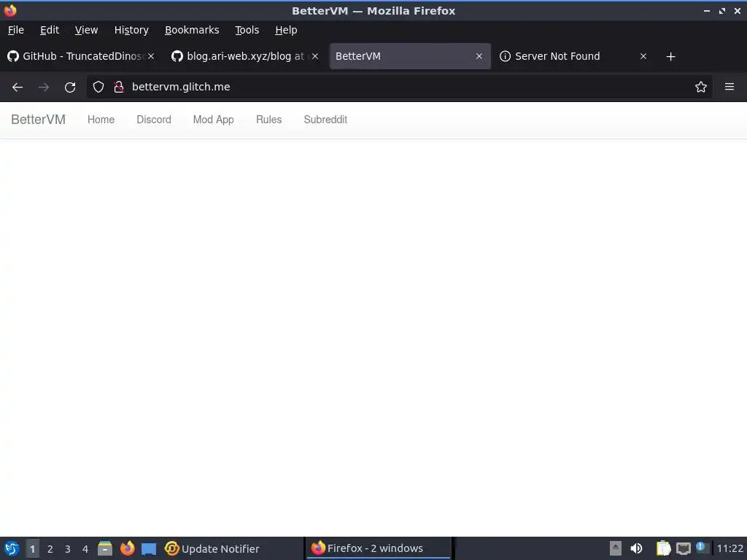Open a new tab with plus button

(671, 57)
